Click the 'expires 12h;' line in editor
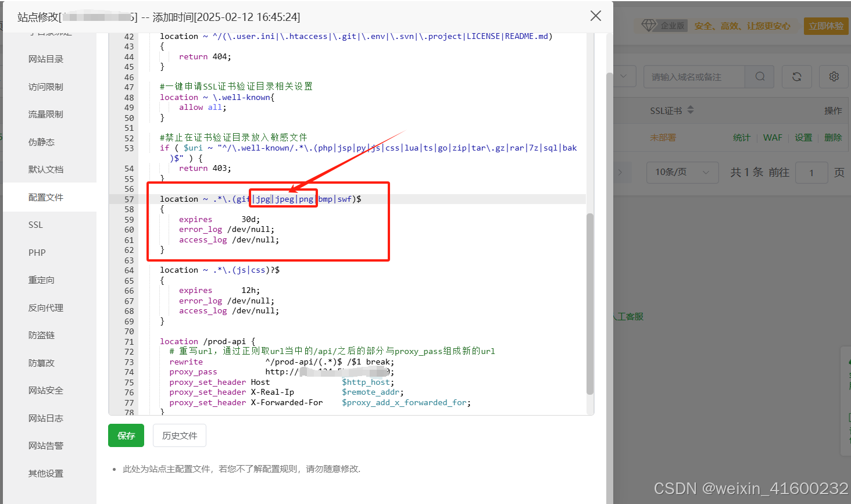Image resolution: width=851 pixels, height=504 pixels. 219,290
